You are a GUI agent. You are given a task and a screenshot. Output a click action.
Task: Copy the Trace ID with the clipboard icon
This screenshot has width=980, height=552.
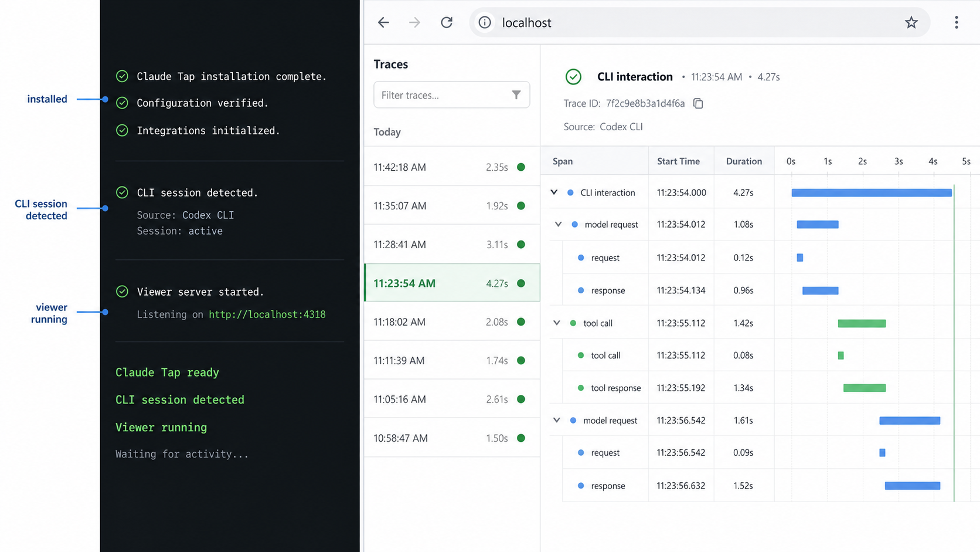[698, 103]
